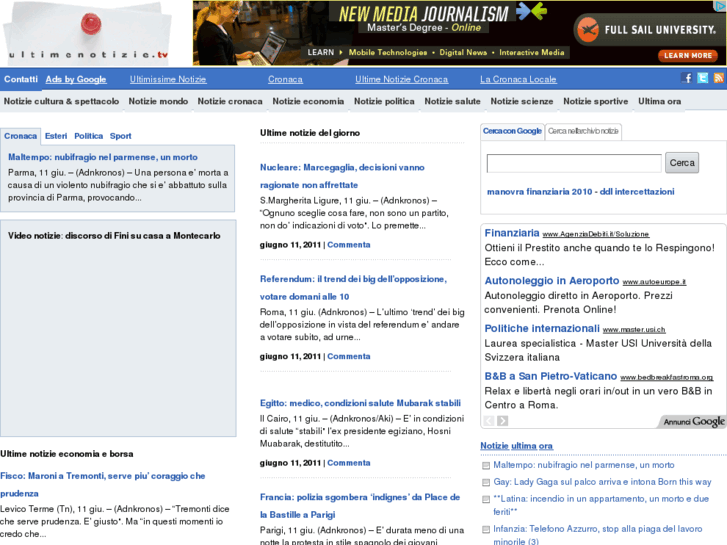This screenshot has height=545, width=727.
Task: Open Notizie economia menu item
Action: [308, 101]
